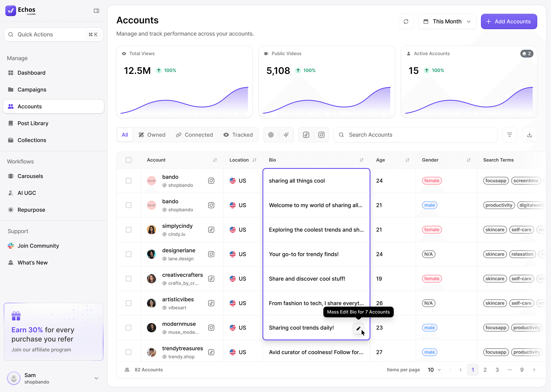Select the Connected tab
Viewport: 551px width, 392px height.
pos(194,135)
